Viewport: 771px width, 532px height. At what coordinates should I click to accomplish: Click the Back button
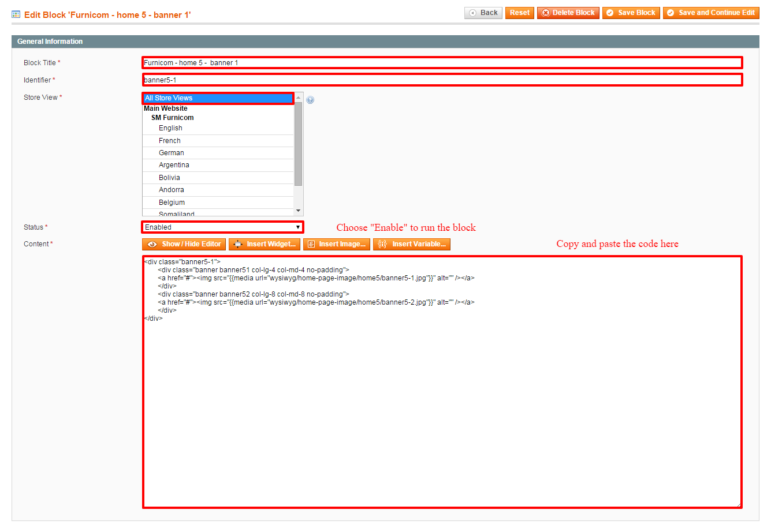(x=483, y=13)
